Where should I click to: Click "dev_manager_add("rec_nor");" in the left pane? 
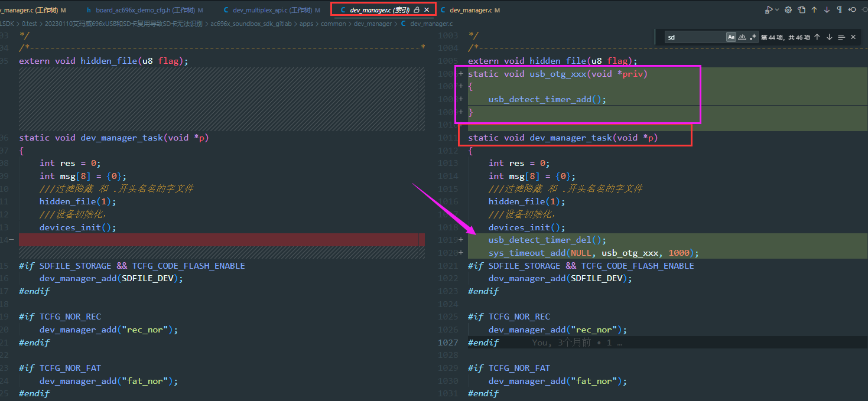coord(109,330)
